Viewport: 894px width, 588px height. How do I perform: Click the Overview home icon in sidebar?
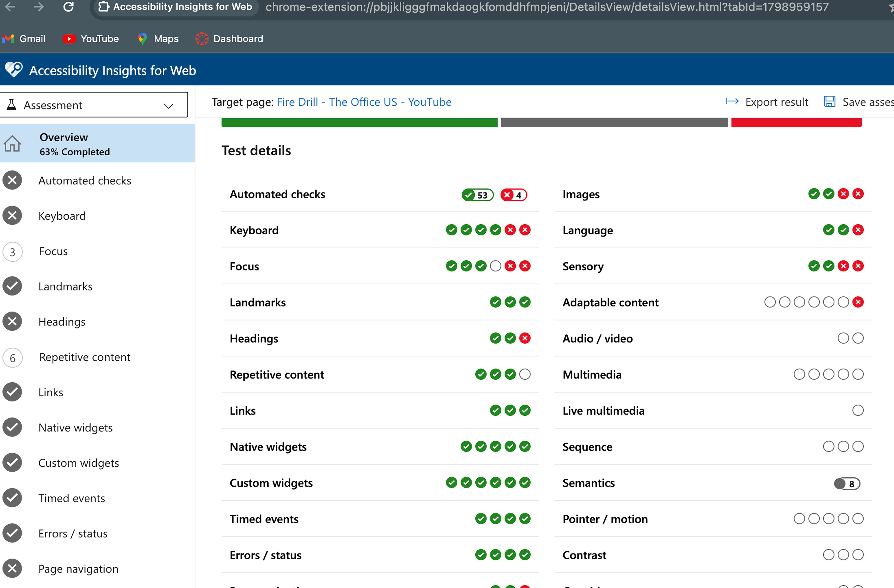[12, 144]
